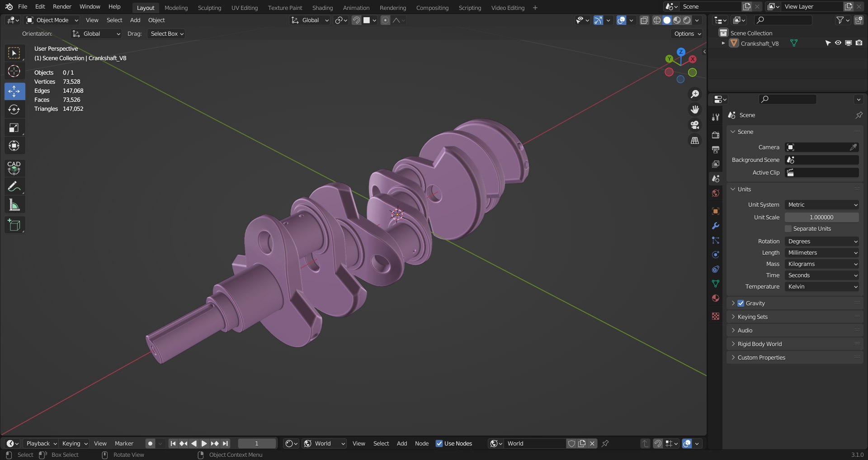Toggle Crankshaft_V8 render camera icon
The height and width of the screenshot is (460, 868).
[859, 43]
